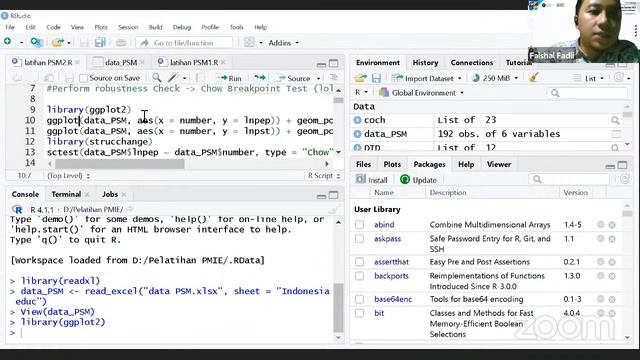
Task: Open the Import Dataset dropdown
Action: [427, 78]
